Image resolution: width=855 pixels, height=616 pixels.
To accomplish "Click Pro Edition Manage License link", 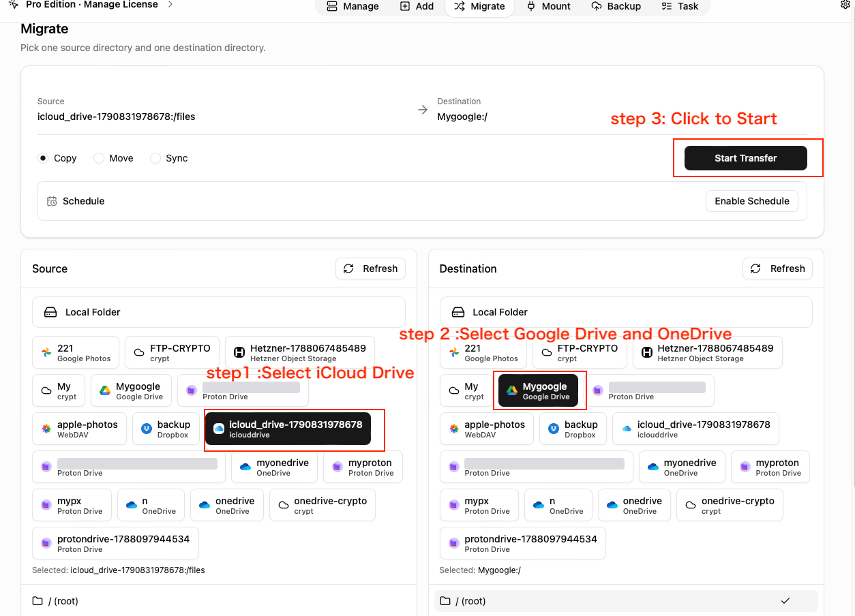I will click(x=91, y=5).
